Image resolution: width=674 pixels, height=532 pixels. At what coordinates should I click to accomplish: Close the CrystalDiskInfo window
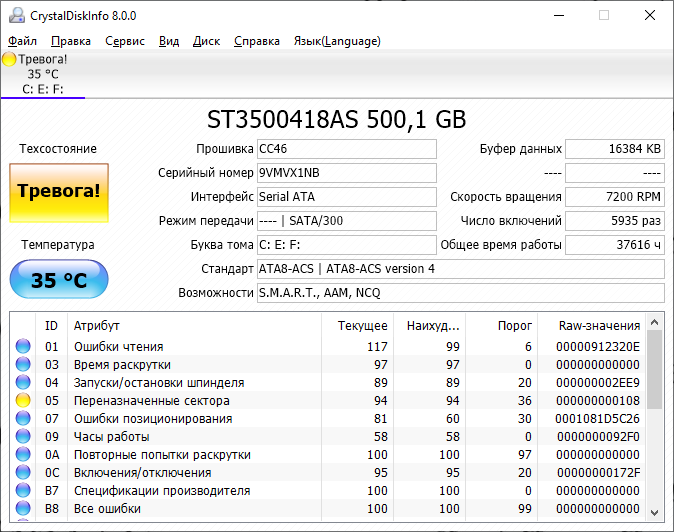650,15
